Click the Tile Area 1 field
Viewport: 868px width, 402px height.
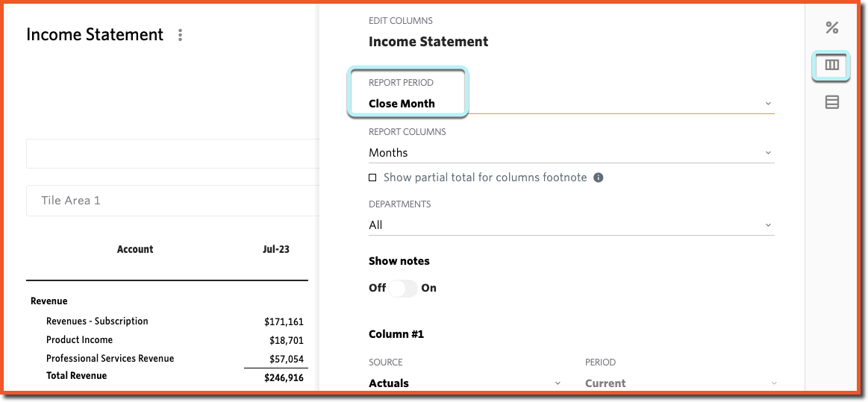pyautogui.click(x=172, y=200)
